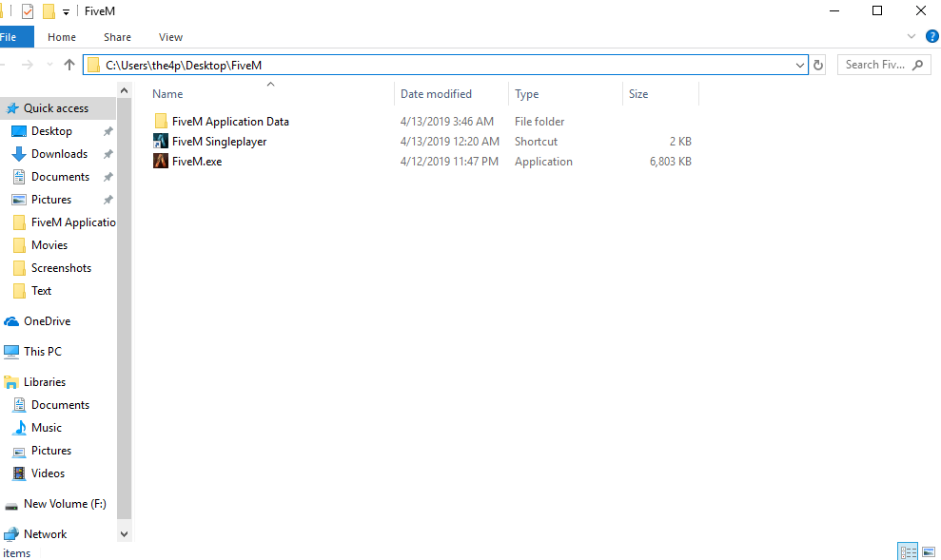941x560 pixels.
Task: Open the Movies folder in sidebar
Action: pyautogui.click(x=49, y=244)
